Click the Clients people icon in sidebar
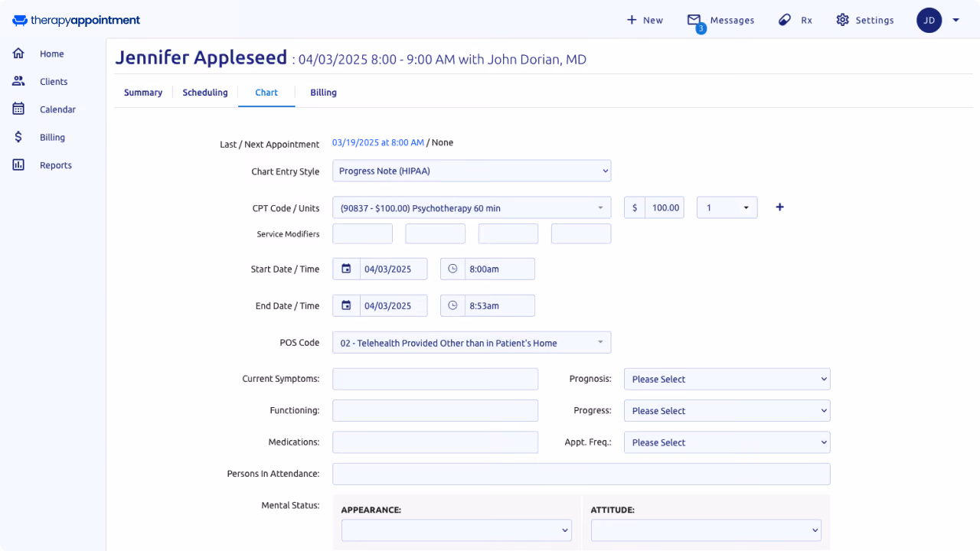The image size is (980, 551). tap(18, 81)
